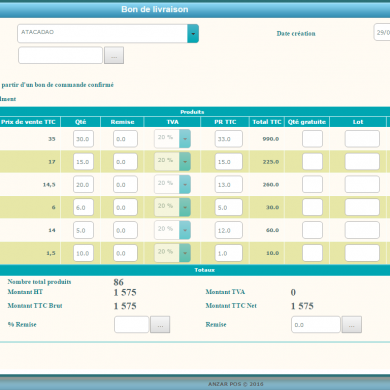The width and height of the screenshot is (390, 390).
Task: Click Lot field in the 225.0 row
Action: click(362, 162)
